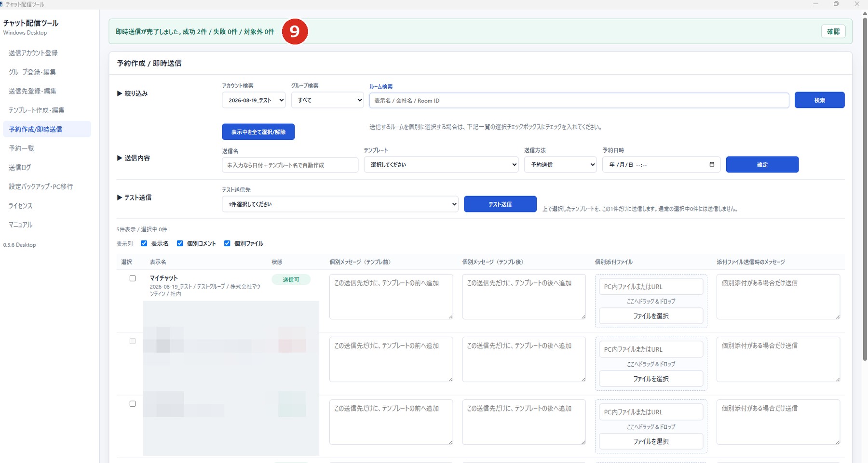
Task: Click テンプレ前 message box in マイチャット row
Action: [x=391, y=297]
